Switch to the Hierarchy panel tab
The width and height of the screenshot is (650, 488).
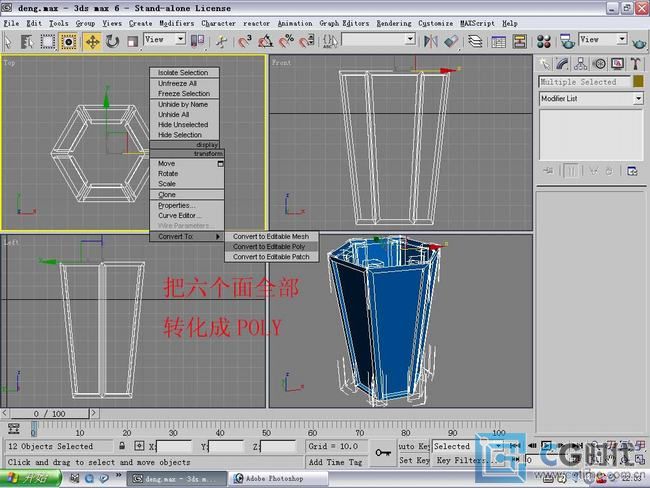tap(580, 64)
